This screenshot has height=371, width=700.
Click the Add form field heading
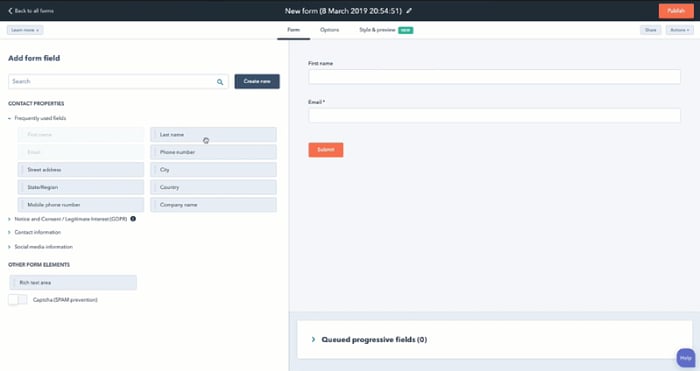34,58
